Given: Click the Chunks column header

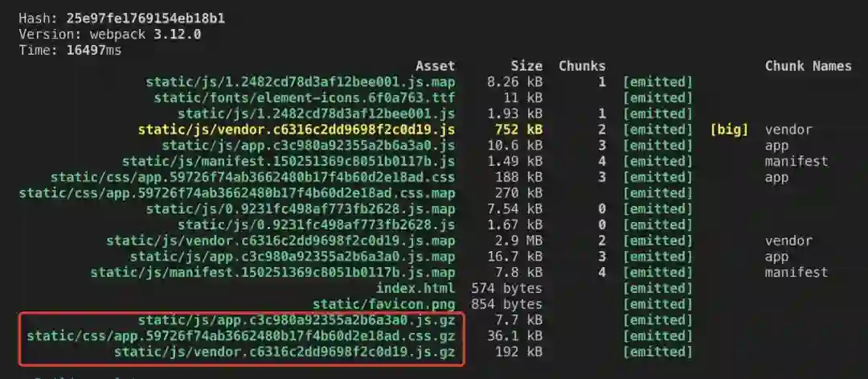Looking at the screenshot, I should click(582, 67).
